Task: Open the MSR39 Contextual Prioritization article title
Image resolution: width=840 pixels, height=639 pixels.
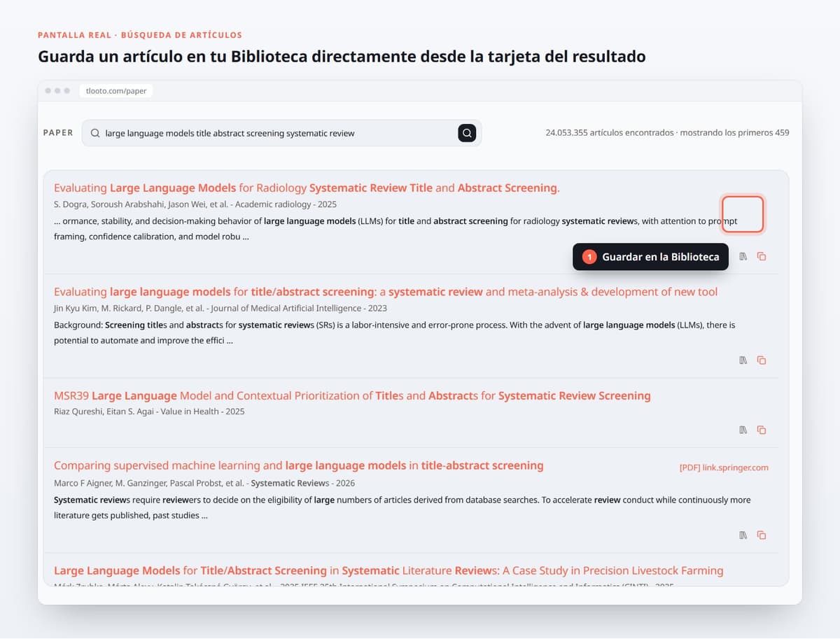Action: [x=352, y=396]
